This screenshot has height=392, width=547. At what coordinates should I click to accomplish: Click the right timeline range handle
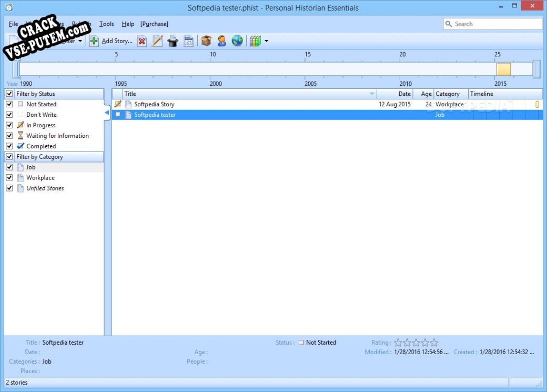tap(536, 69)
